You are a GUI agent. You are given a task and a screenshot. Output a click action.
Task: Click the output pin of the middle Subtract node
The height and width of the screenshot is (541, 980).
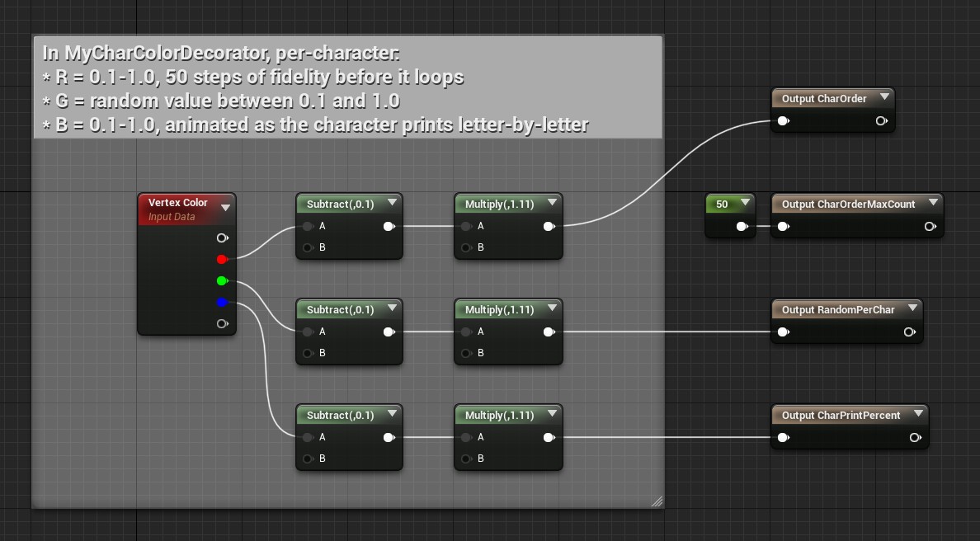tap(388, 332)
